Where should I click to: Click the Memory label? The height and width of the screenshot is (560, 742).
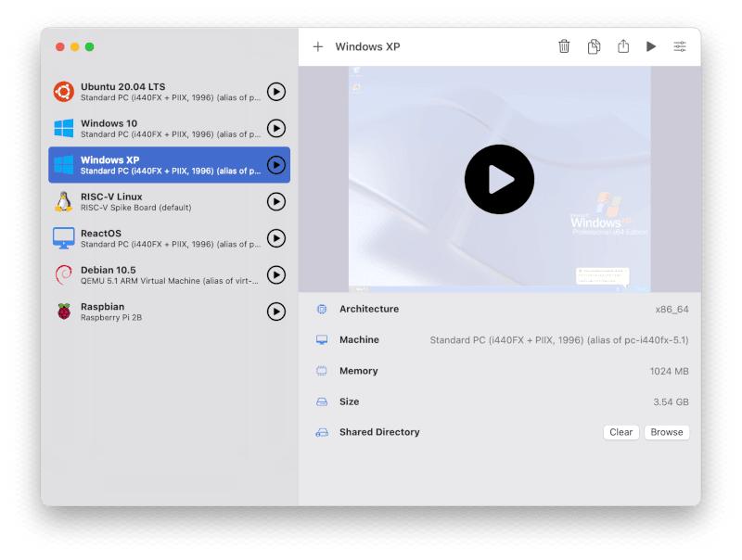coord(359,371)
